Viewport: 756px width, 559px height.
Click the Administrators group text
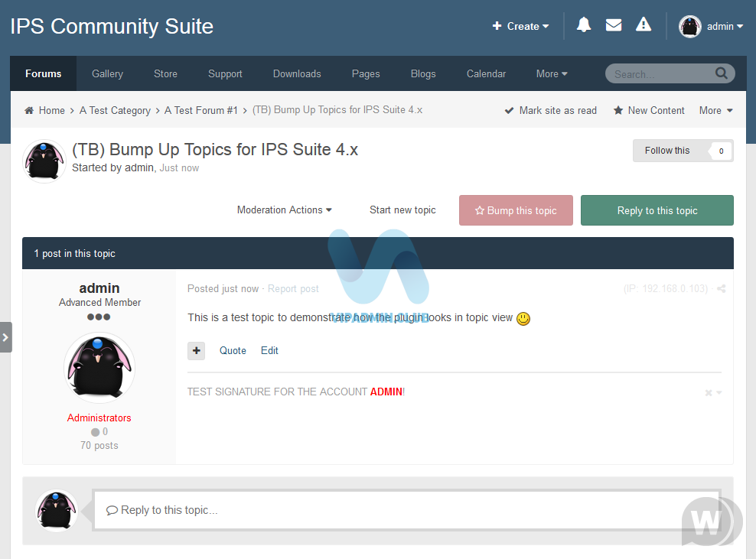pyautogui.click(x=99, y=418)
